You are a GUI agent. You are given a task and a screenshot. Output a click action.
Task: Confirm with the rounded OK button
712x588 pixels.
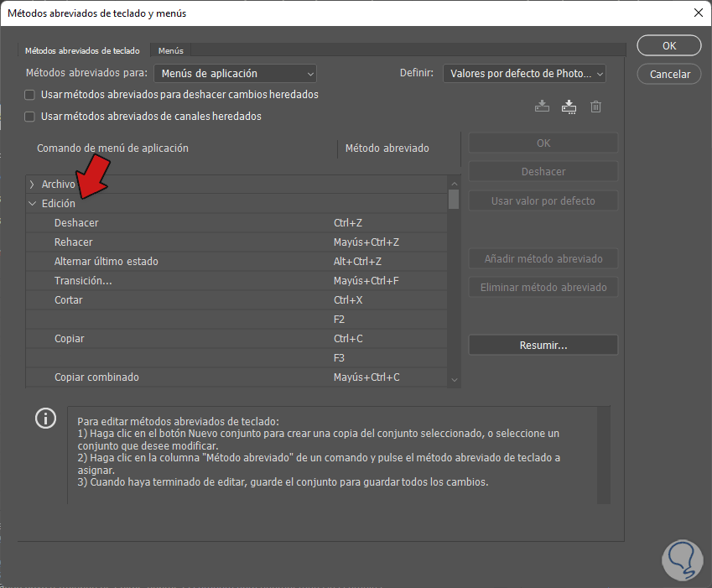click(669, 46)
